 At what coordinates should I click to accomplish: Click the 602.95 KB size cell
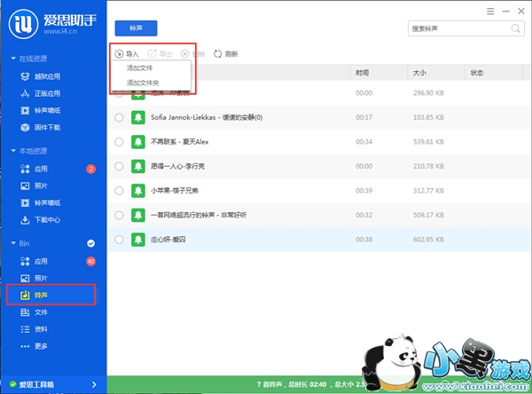[428, 240]
